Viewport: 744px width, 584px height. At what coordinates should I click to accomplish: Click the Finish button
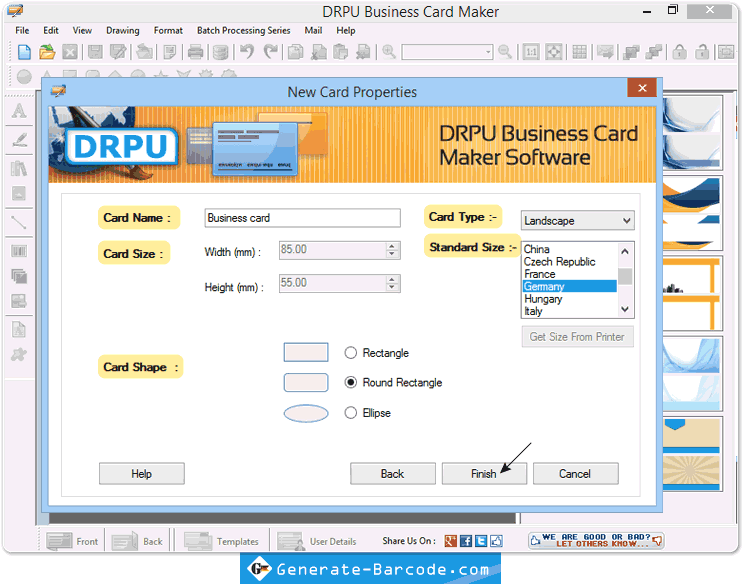tap(484, 473)
